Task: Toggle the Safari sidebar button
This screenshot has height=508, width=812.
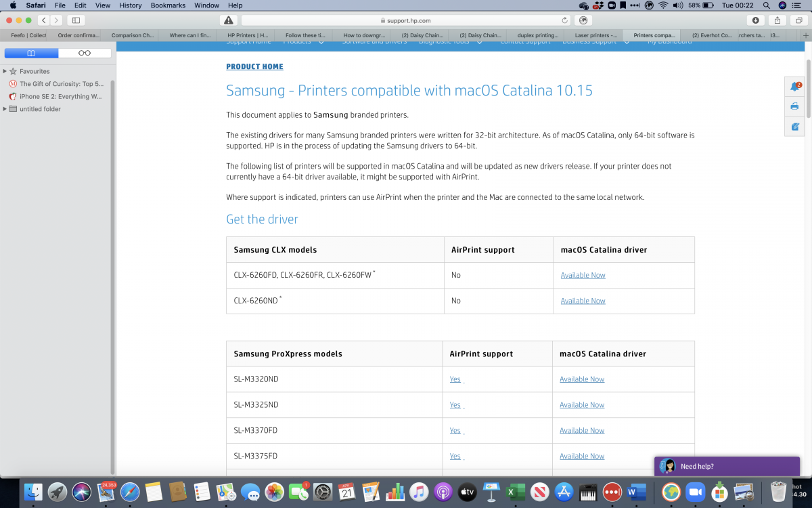Action: (76, 20)
